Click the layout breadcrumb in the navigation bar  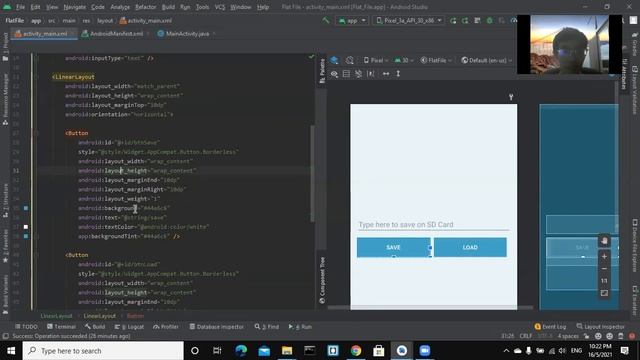(105, 20)
